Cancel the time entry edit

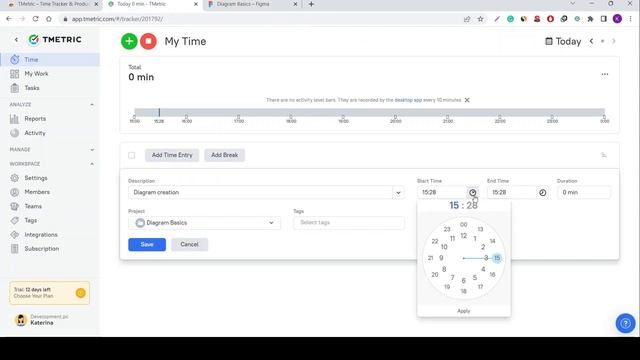click(189, 244)
